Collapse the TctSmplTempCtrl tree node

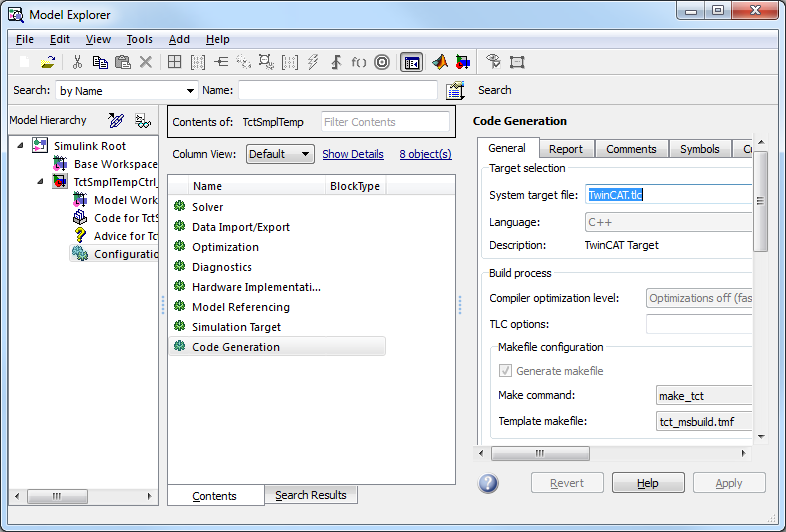[x=40, y=182]
